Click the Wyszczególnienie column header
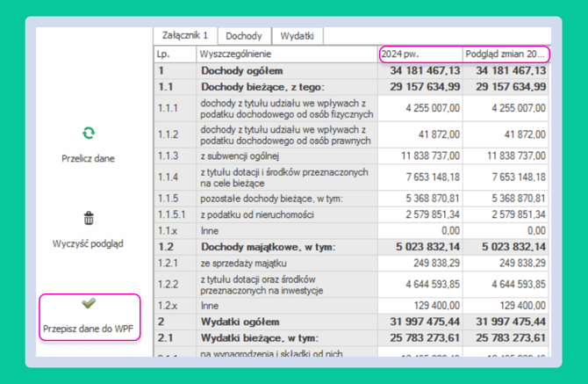The height and width of the screenshot is (384, 588). click(287, 54)
